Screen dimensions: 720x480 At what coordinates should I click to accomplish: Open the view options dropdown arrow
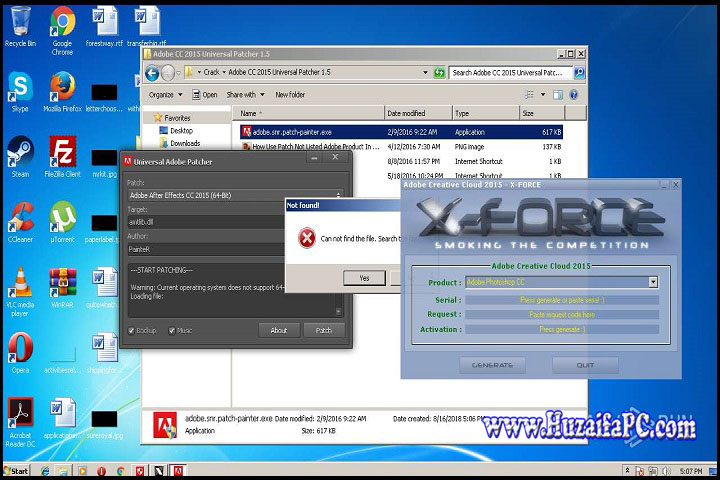click(x=543, y=95)
